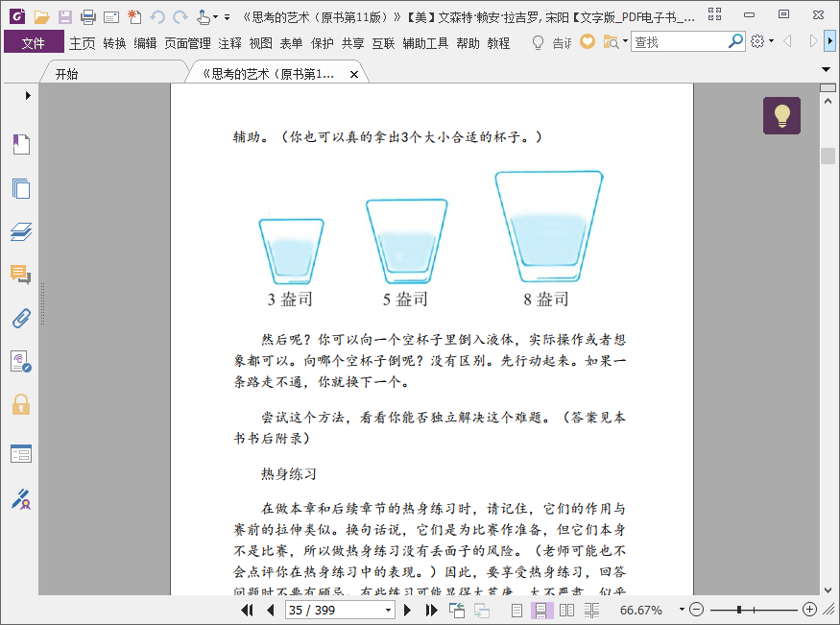This screenshot has height=625, width=840.
Task: Go to the previous page
Action: click(271, 610)
